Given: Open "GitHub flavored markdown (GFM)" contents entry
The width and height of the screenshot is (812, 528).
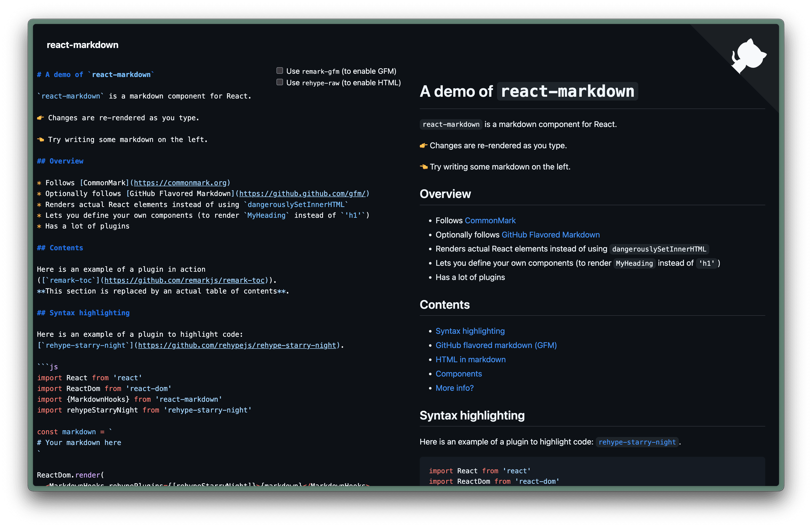Looking at the screenshot, I should pyautogui.click(x=496, y=345).
